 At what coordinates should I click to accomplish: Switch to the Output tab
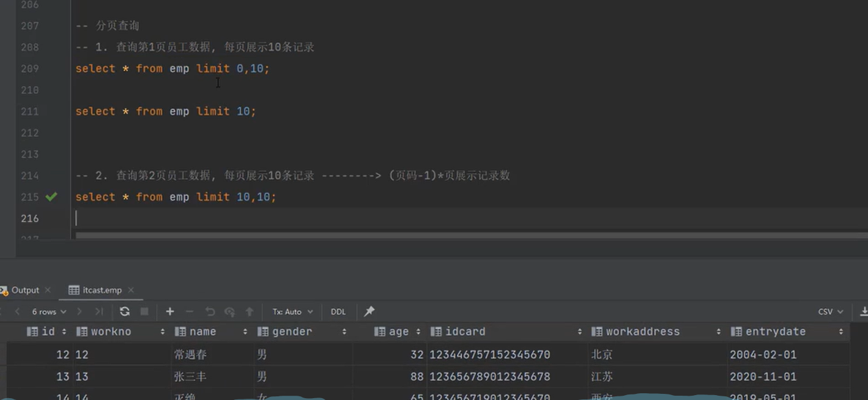coord(25,290)
